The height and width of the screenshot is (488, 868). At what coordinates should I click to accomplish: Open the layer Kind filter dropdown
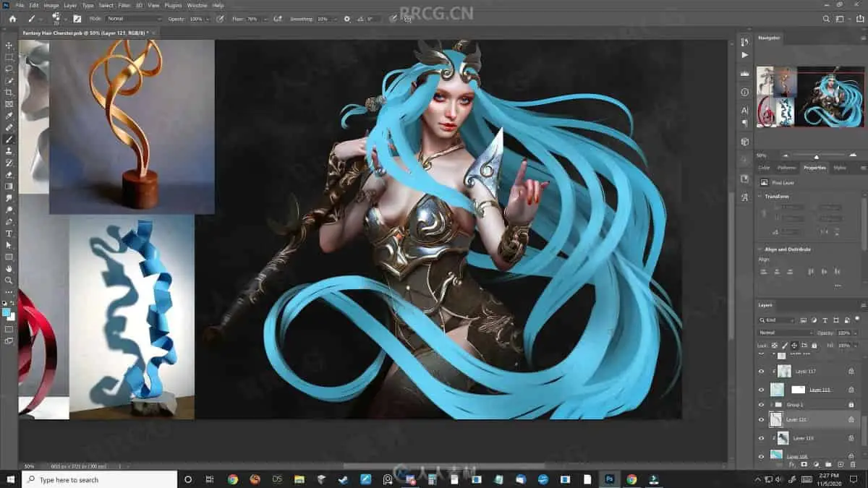click(777, 320)
